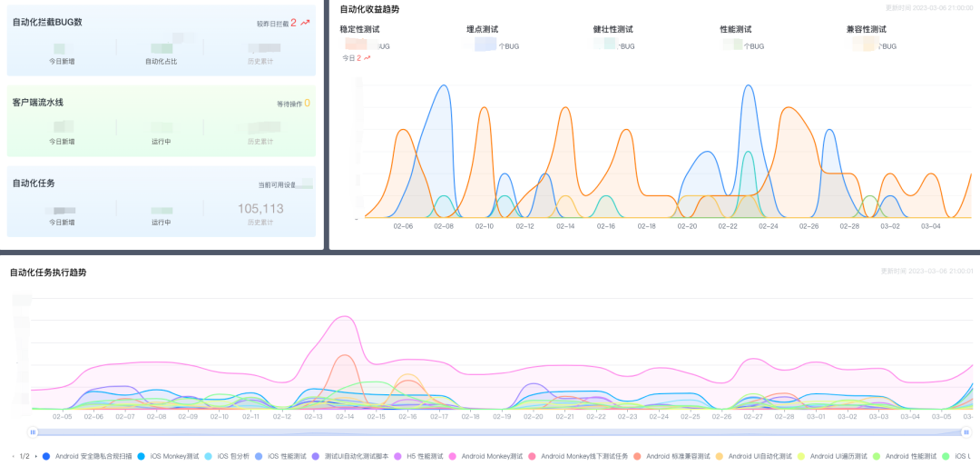The height and width of the screenshot is (466, 980).
Task: Click the middle of the data zoom slider bar
Action: click(x=499, y=432)
